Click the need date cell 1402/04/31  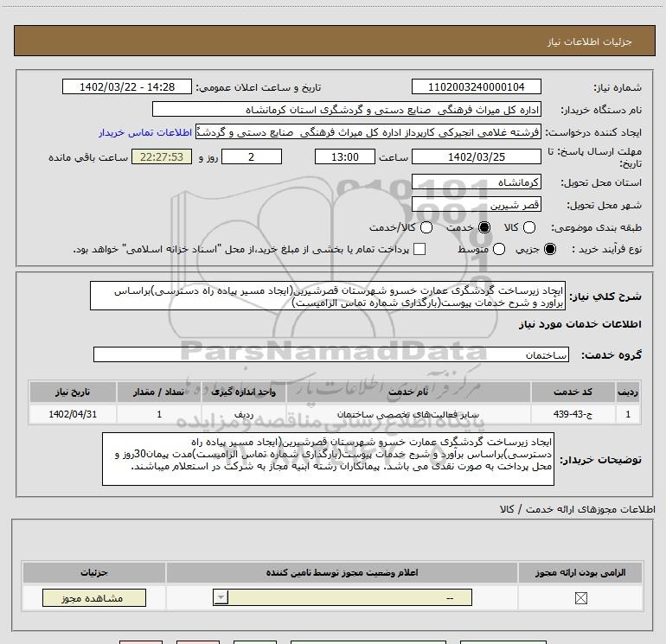pos(73,414)
